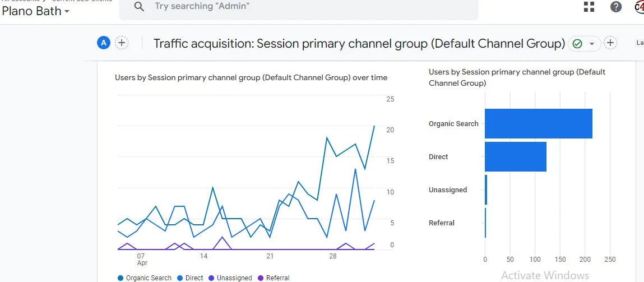This screenshot has width=644, height=282.
Task: Click the Unassigned bar in bar chart
Action: click(486, 189)
